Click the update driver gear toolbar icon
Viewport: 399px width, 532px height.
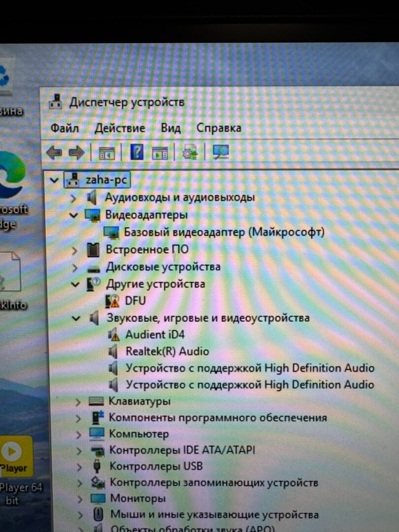(190, 153)
